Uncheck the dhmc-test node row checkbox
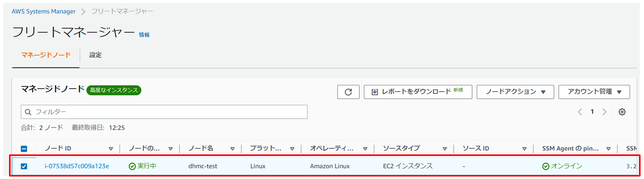 coord(24,166)
